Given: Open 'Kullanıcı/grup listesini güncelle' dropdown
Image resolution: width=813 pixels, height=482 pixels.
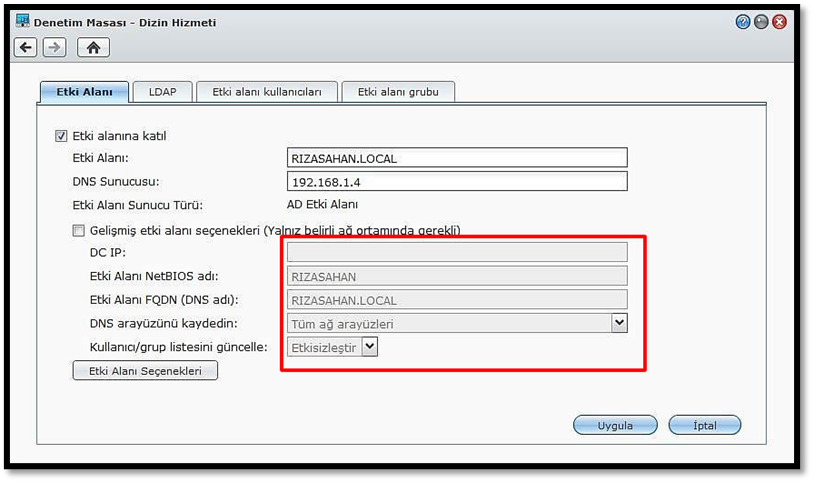Looking at the screenshot, I should 369,347.
